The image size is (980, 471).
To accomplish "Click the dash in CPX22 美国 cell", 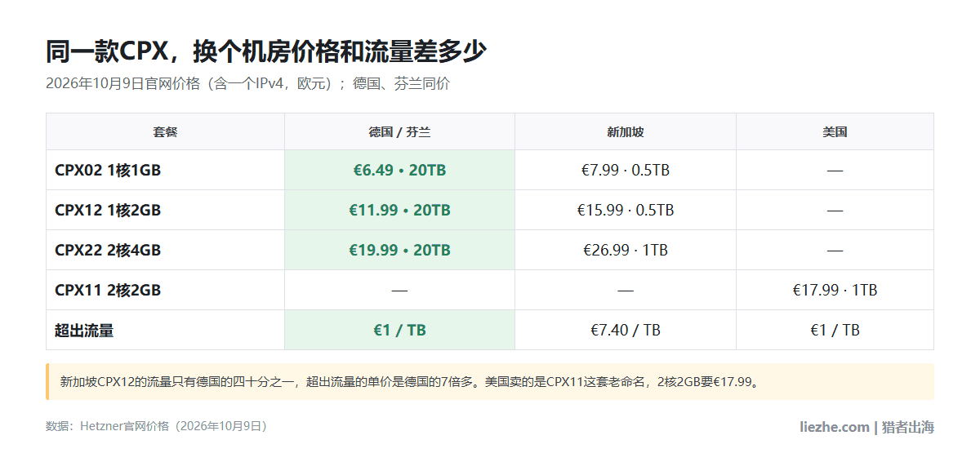I will point(835,251).
